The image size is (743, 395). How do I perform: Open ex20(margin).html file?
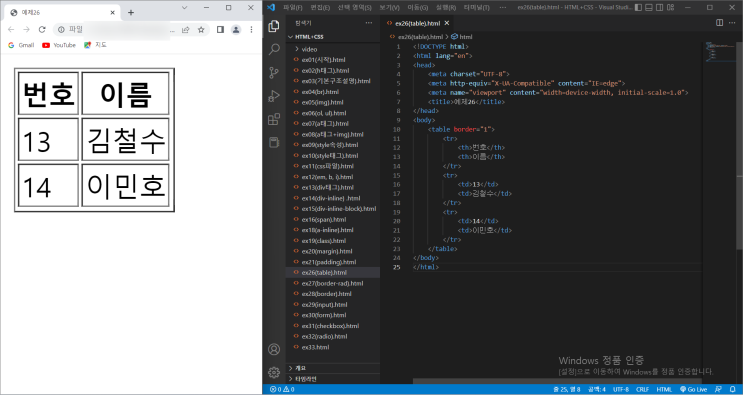[x=333, y=251]
